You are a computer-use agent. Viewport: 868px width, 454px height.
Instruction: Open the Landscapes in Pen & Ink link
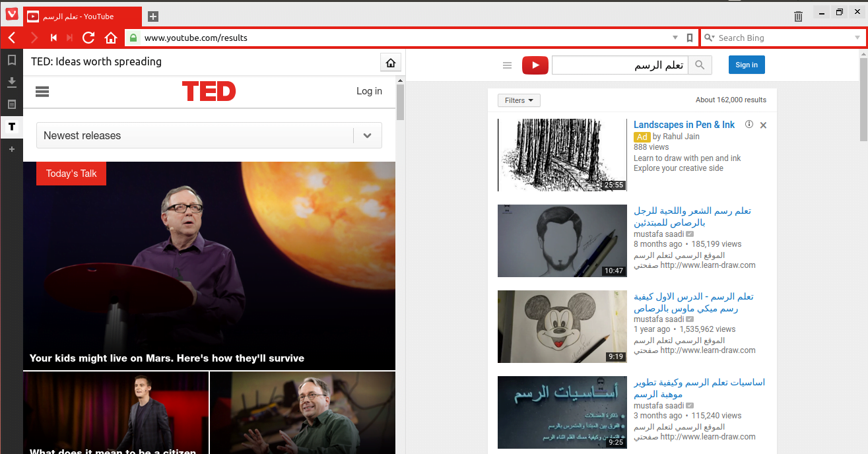684,125
